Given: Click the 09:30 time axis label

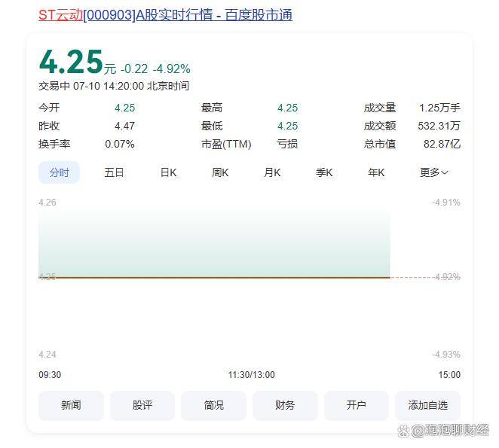Looking at the screenshot, I should click(50, 374).
